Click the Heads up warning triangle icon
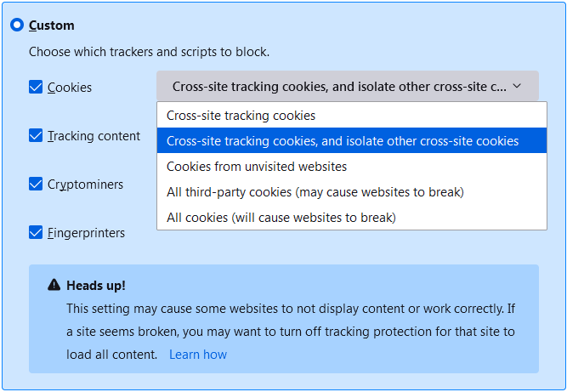Screen dimensions: 567x392 [54, 285]
